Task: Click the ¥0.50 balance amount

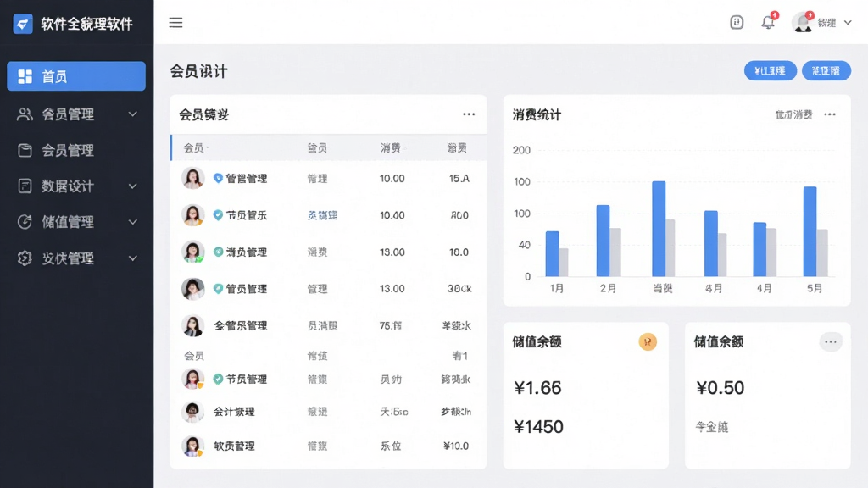Action: click(721, 388)
